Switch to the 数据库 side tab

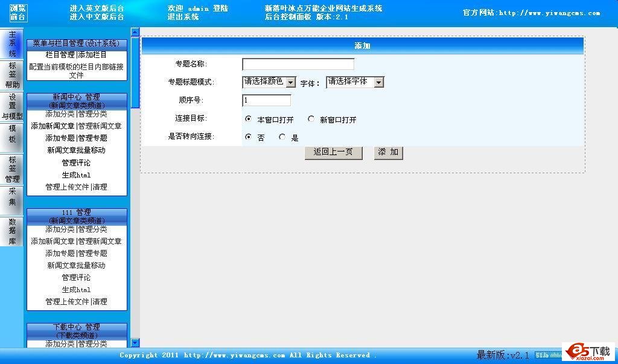click(12, 231)
